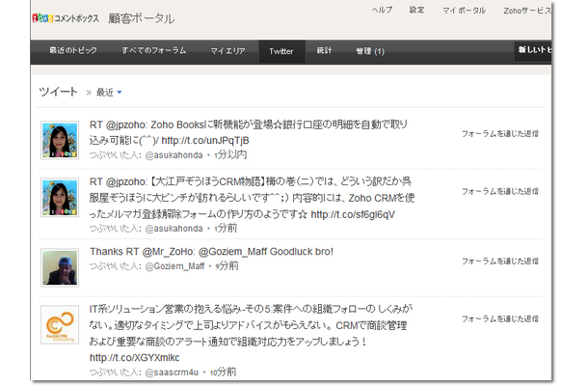
Task: Click the 1分以内 timestamp
Action: [x=230, y=155]
